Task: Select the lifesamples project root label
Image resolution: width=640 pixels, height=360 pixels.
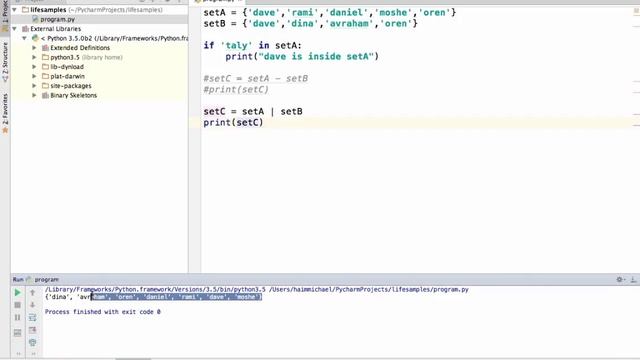Action: tap(48, 9)
